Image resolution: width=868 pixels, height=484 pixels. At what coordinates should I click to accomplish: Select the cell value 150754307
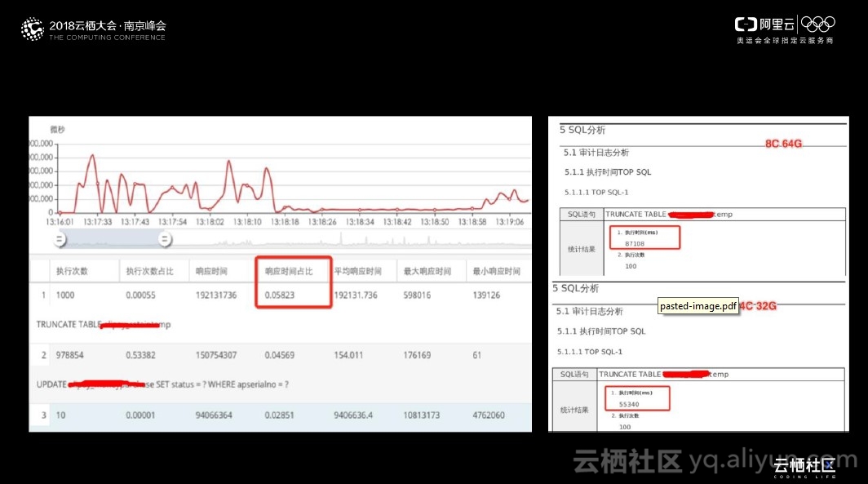(x=216, y=355)
